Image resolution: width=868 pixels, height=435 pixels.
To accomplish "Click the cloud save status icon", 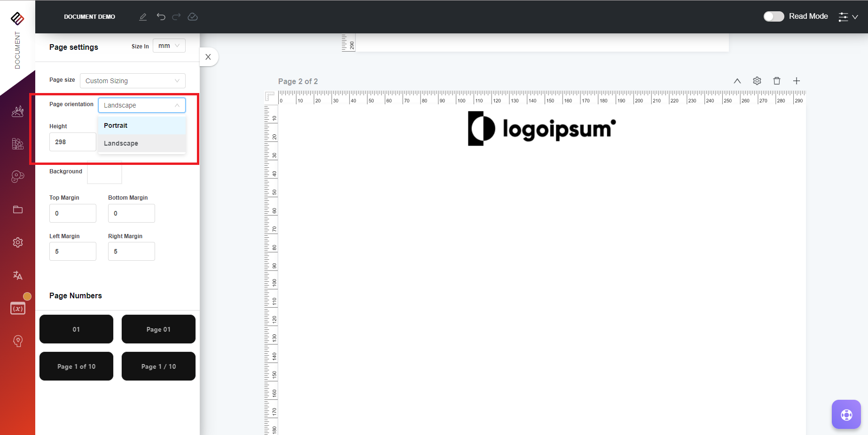I will (193, 17).
